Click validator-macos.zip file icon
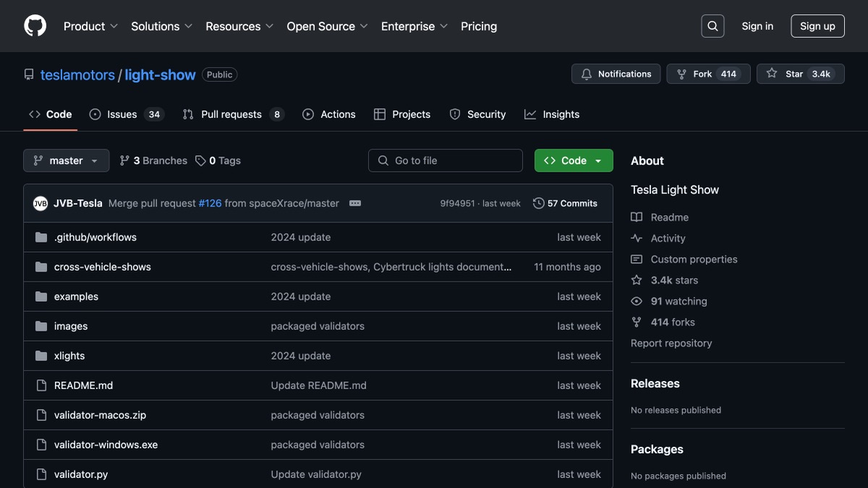 click(41, 415)
